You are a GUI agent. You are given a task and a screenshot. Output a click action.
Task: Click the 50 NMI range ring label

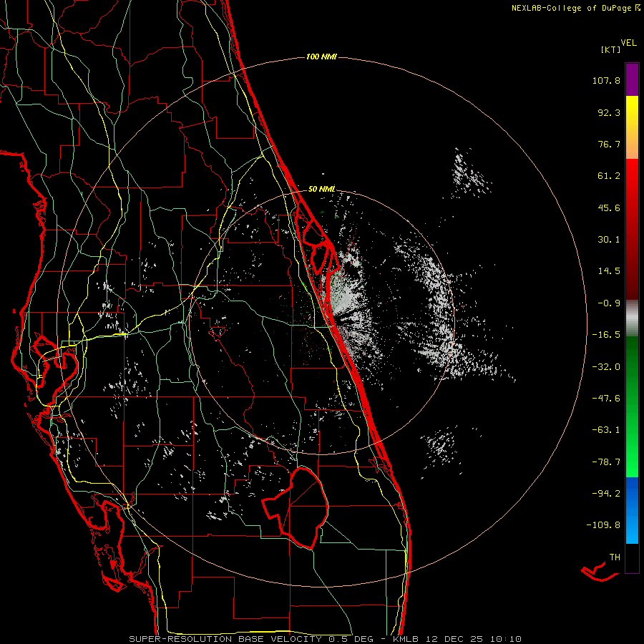(x=321, y=189)
